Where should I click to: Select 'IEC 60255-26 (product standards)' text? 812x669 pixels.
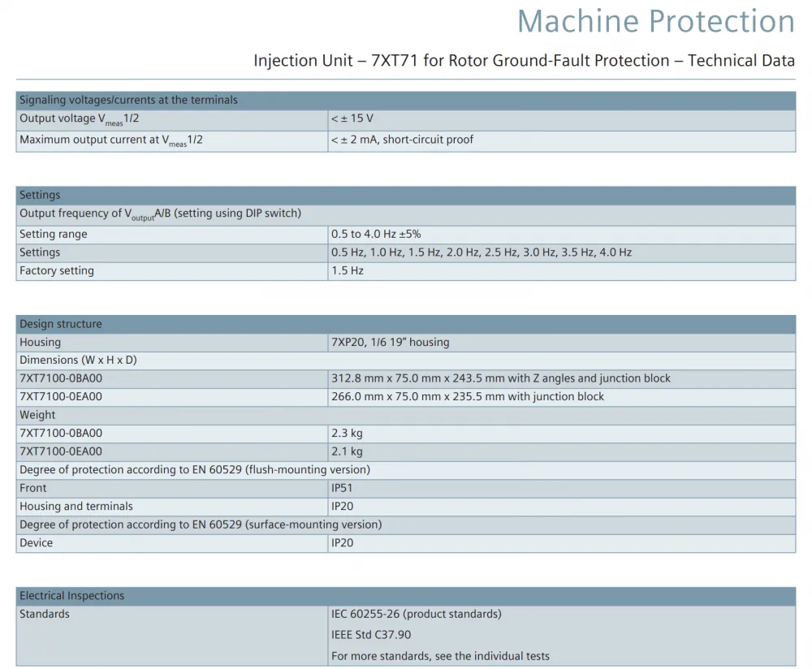click(x=417, y=614)
